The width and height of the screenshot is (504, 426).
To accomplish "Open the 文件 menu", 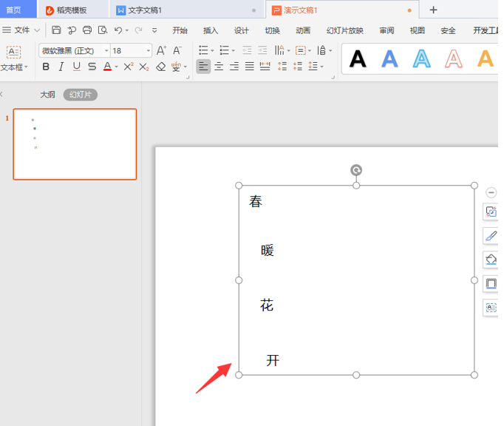I will [21, 30].
